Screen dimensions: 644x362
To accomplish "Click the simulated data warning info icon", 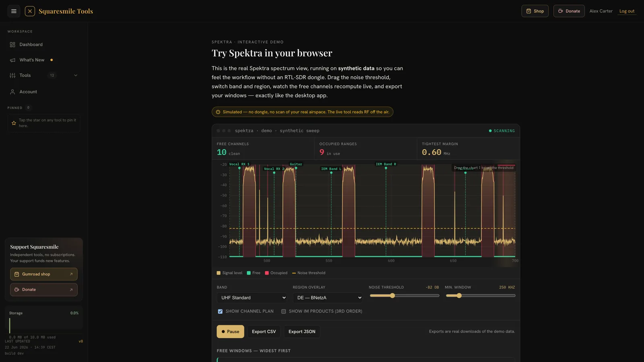I will click(x=218, y=112).
